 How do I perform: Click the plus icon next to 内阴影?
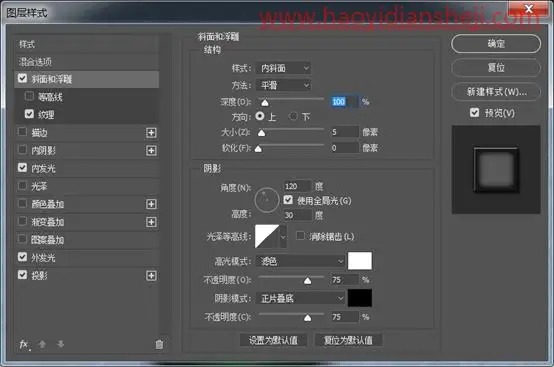point(151,151)
